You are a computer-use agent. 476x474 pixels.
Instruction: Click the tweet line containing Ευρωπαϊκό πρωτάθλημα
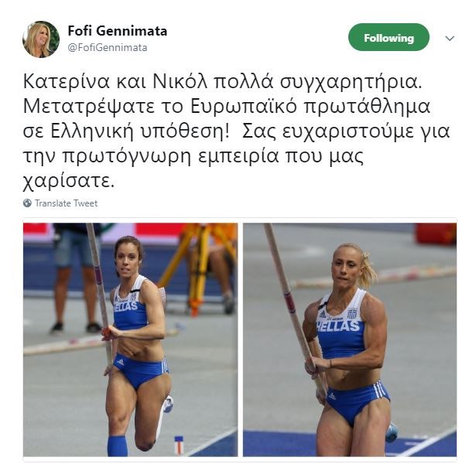point(227,107)
